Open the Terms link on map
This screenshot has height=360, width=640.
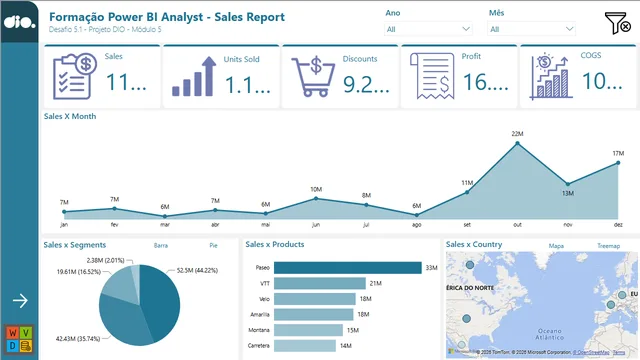pos(618,352)
